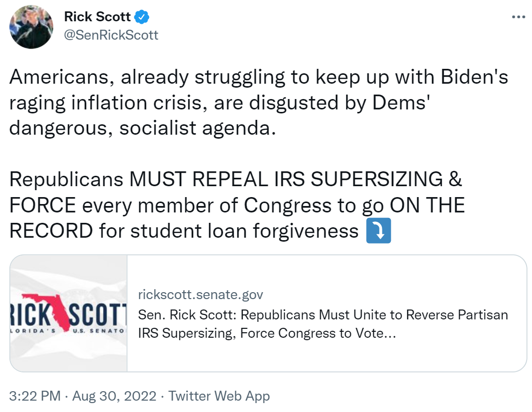Open the @SenRickScott handle link
The width and height of the screenshot is (532, 412).
111,35
